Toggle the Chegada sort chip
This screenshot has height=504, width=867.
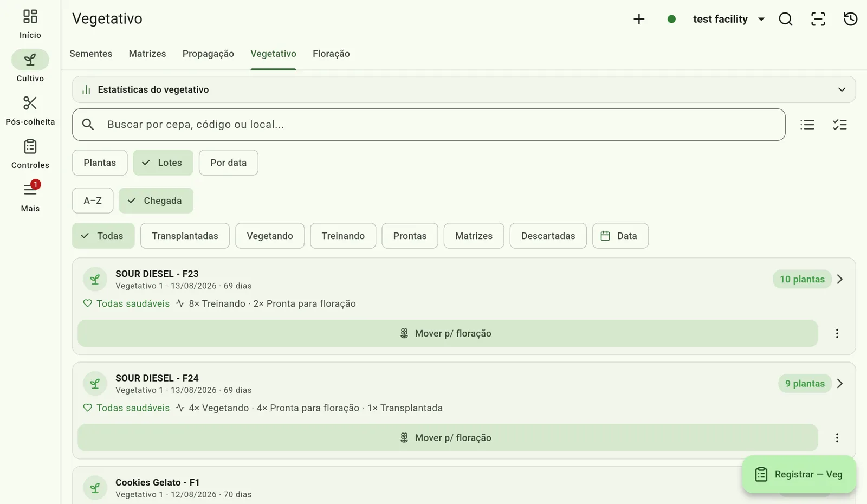click(156, 201)
